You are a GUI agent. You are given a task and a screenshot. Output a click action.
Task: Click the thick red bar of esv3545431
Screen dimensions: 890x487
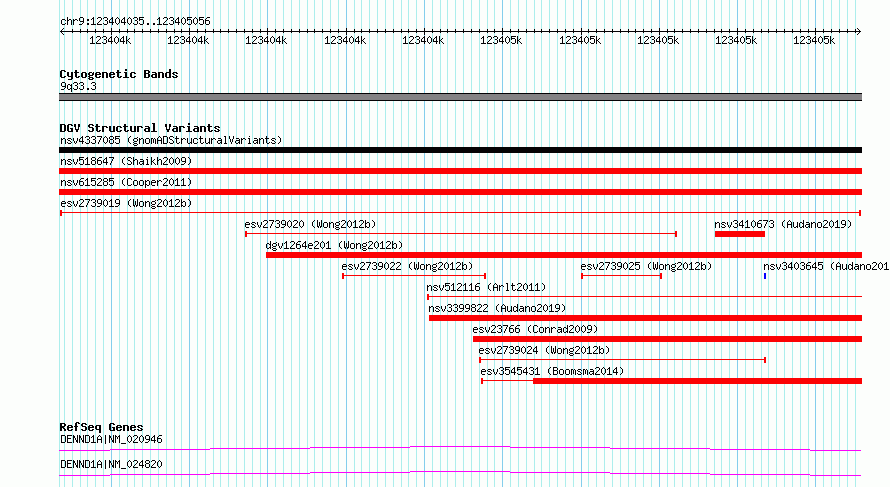pyautogui.click(x=698, y=381)
